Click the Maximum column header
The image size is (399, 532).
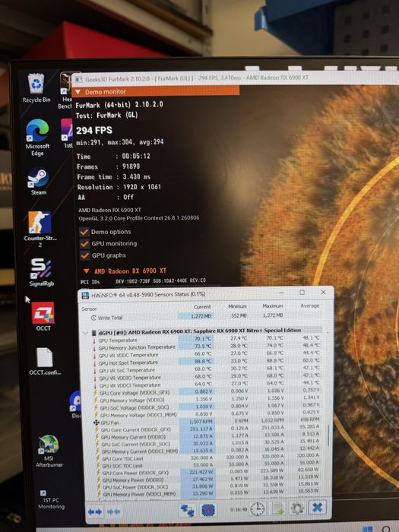click(272, 306)
